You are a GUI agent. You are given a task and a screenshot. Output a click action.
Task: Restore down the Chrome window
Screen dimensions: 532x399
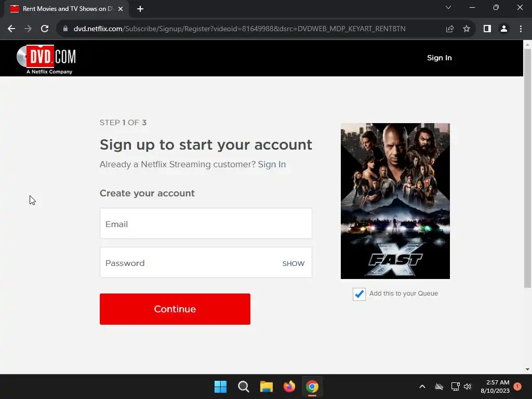click(x=496, y=7)
